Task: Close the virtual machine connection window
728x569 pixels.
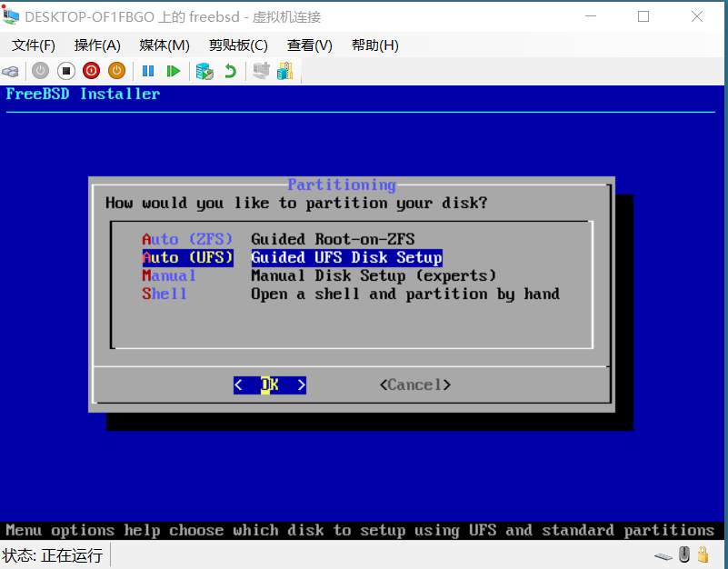Action: tap(697, 16)
